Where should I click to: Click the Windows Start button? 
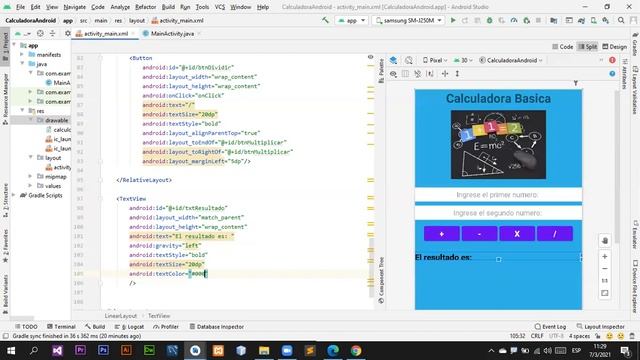[11, 351]
